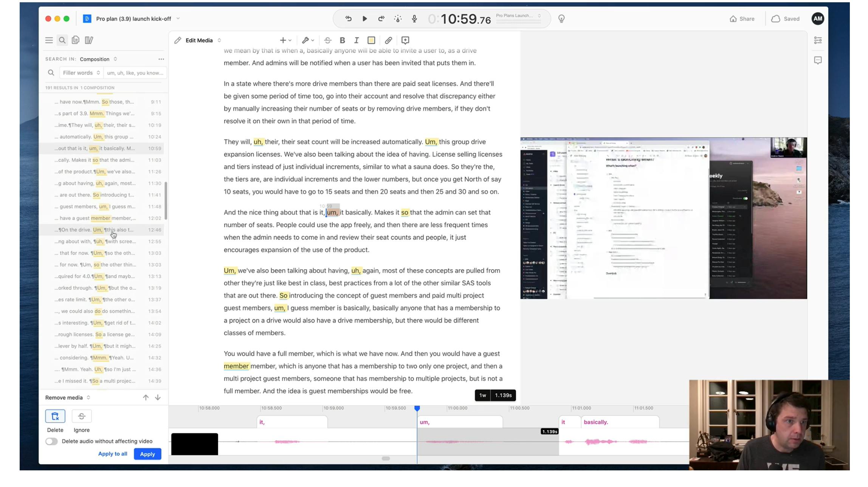
Task: Open the pen tool dropdown
Action: point(308,40)
